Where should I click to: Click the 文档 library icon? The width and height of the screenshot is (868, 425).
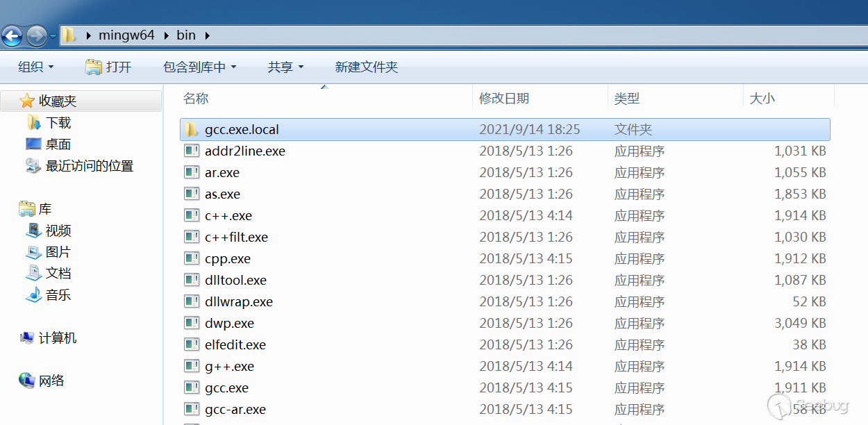click(x=33, y=274)
